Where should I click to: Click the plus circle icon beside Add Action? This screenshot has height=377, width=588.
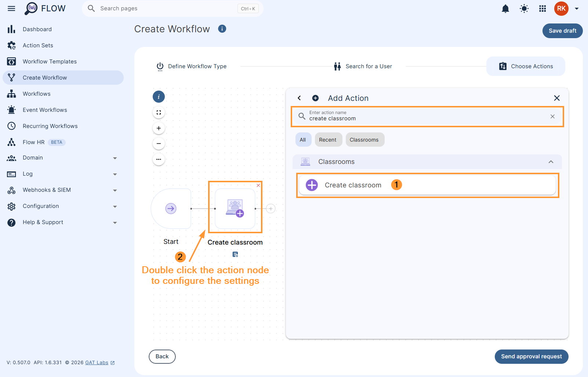(315, 98)
